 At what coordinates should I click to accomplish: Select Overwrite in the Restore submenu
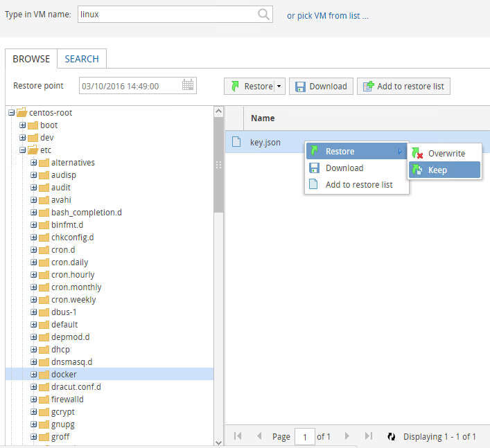446,154
